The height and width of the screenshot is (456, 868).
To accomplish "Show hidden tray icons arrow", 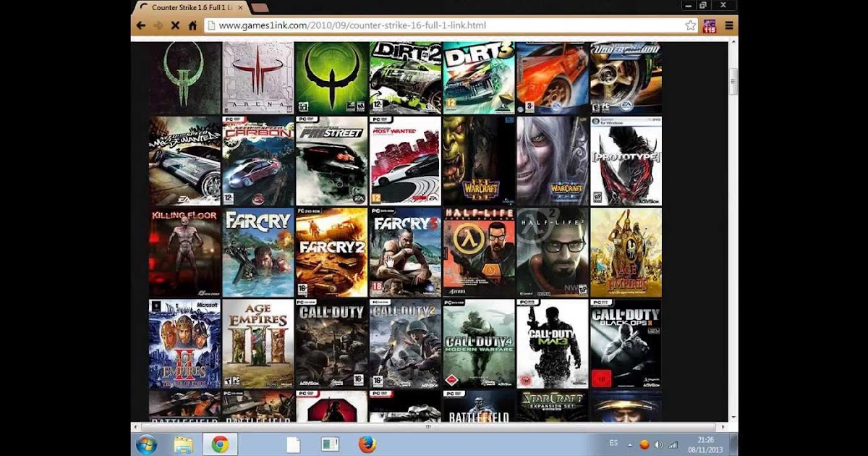I will (x=629, y=444).
